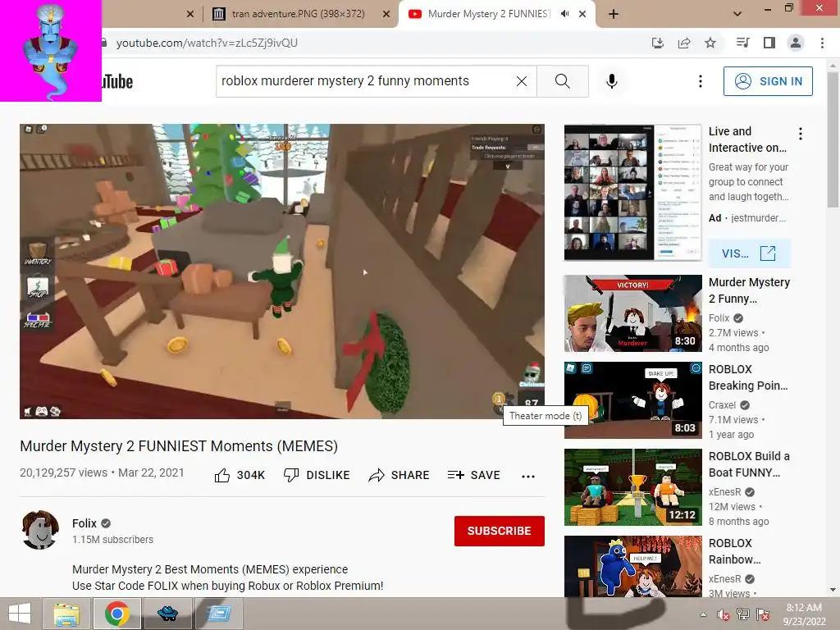Bookmark this page with star icon
Viewport: 840px width, 630px height.
click(710, 43)
